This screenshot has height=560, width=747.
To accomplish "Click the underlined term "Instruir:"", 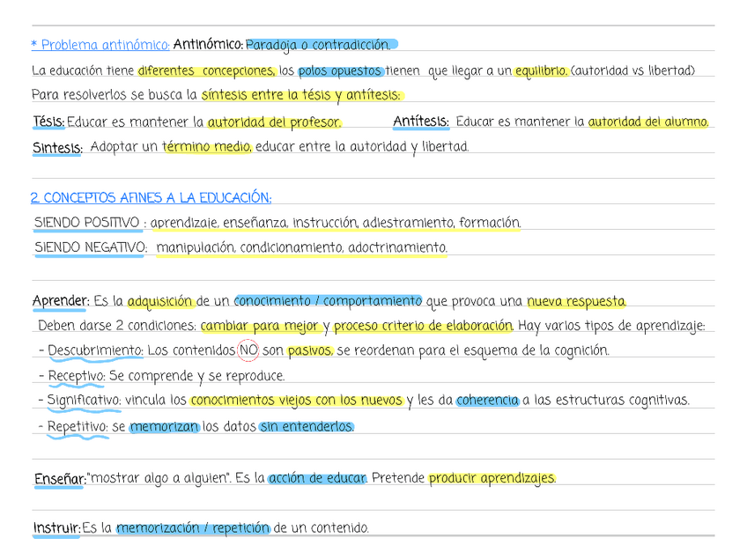I will [x=56, y=528].
